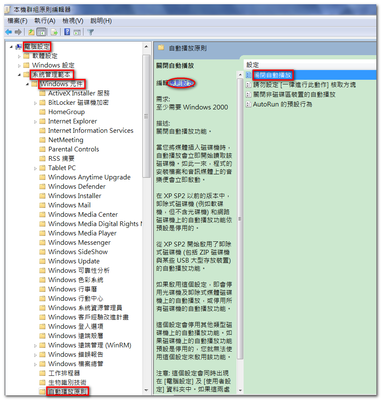Expand the Windows 設定 tree node
This screenshot has width=381, height=400.
19,65
